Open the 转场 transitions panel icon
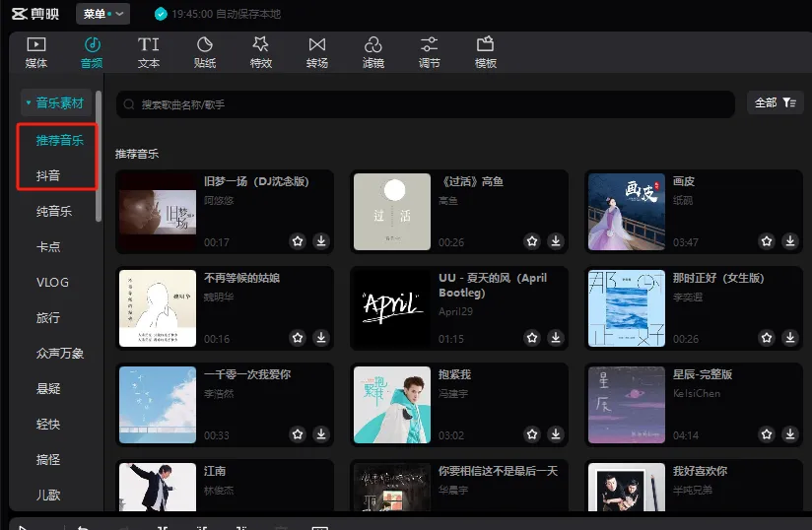The image size is (812, 530). [x=316, y=52]
